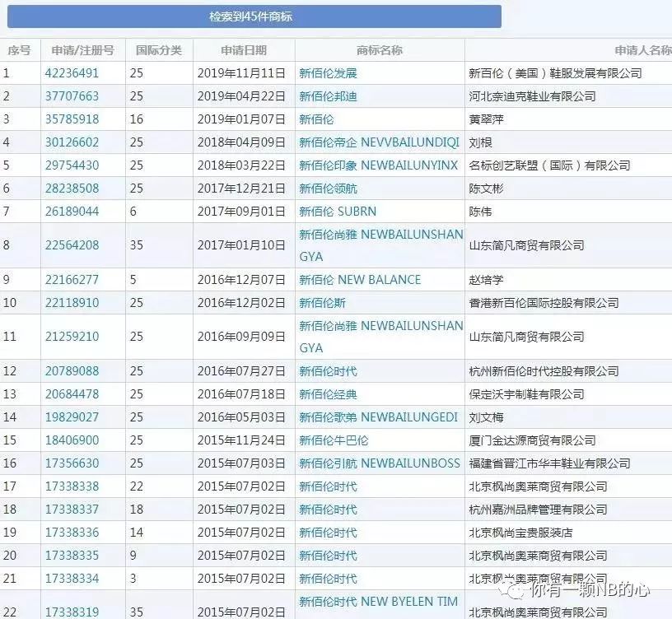Select date 2019年11月11日
The image size is (672, 619).
pos(241,73)
